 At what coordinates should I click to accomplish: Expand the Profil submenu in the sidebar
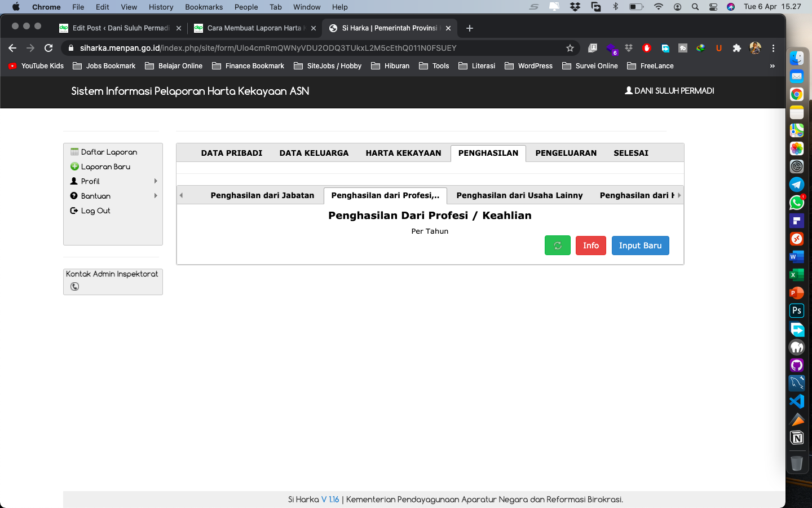point(113,181)
